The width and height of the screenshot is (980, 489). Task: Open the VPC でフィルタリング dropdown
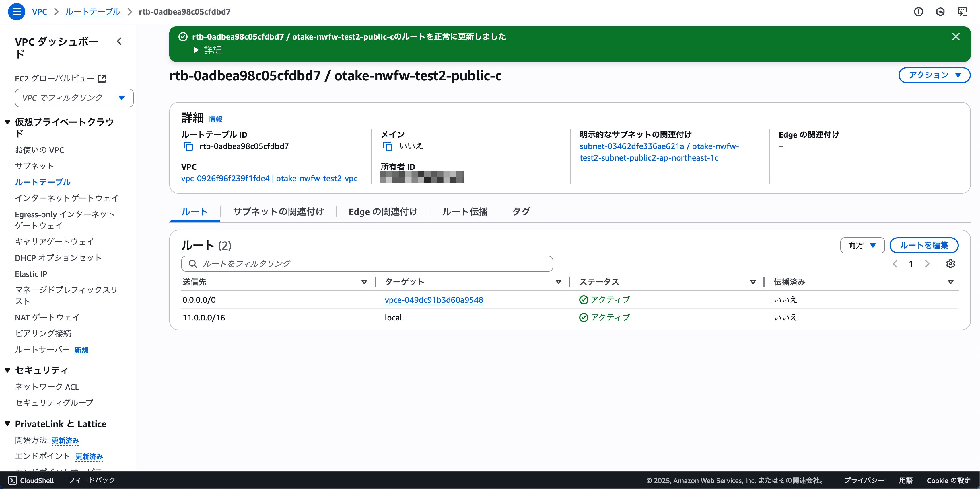pyautogui.click(x=74, y=98)
